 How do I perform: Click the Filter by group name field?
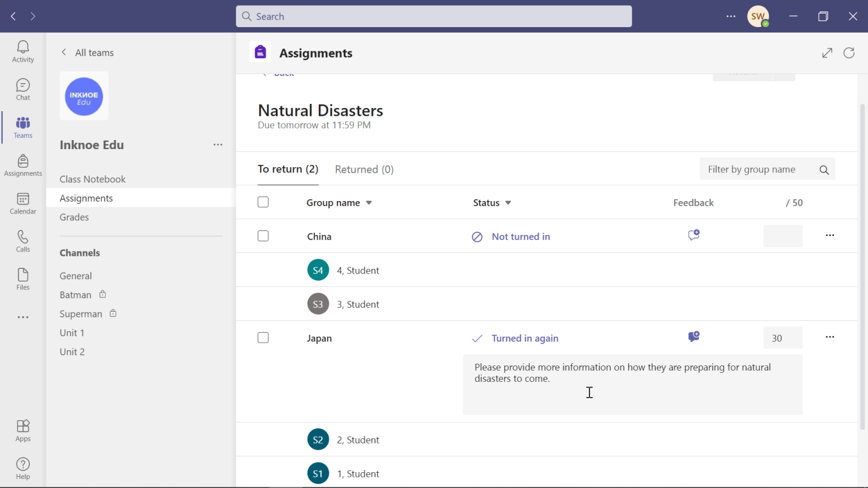(757, 169)
